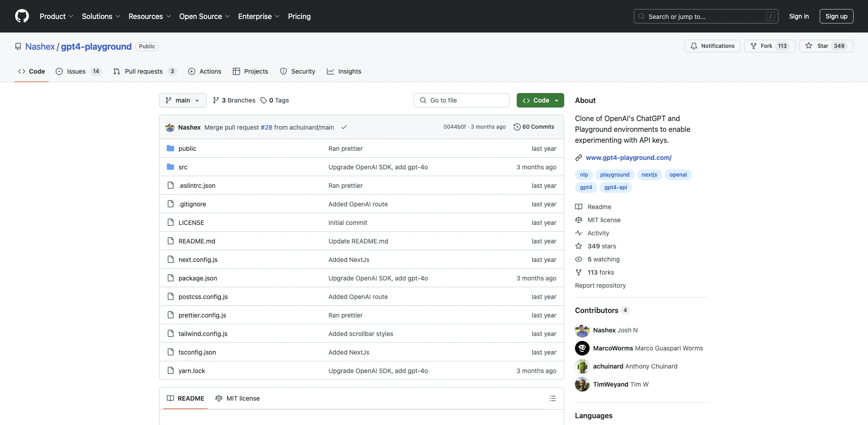Image resolution: width=868 pixels, height=425 pixels.
Task: Click the website link chain icon
Action: coord(579,158)
